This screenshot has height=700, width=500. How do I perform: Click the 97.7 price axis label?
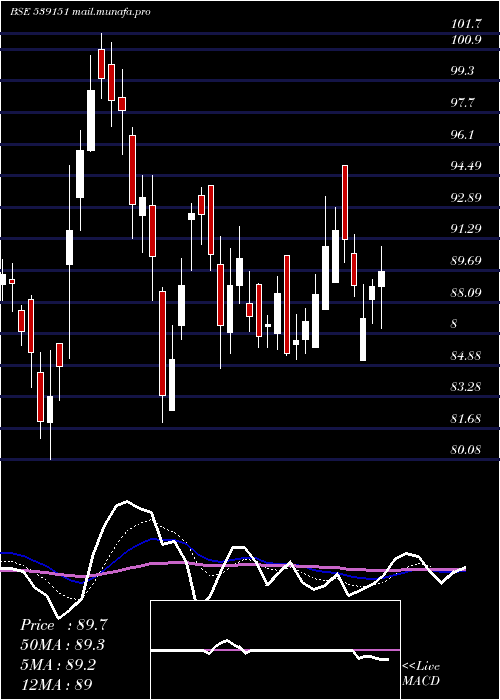pos(463,103)
